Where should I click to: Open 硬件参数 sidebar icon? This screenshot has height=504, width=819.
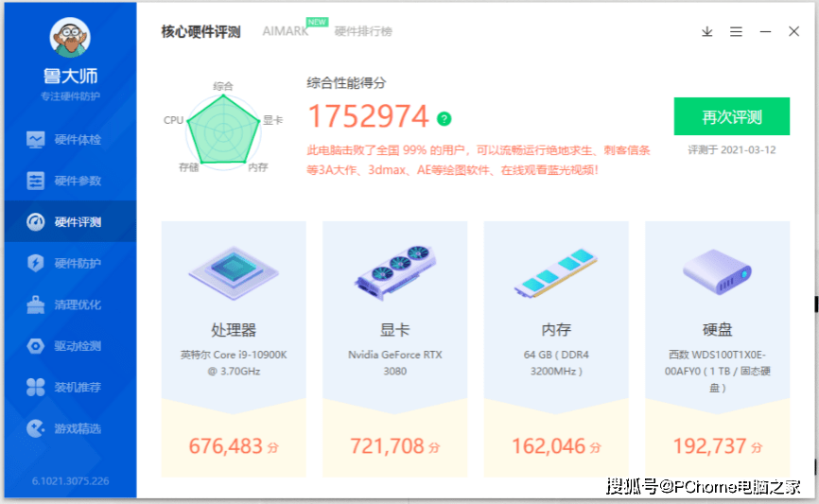(36, 181)
